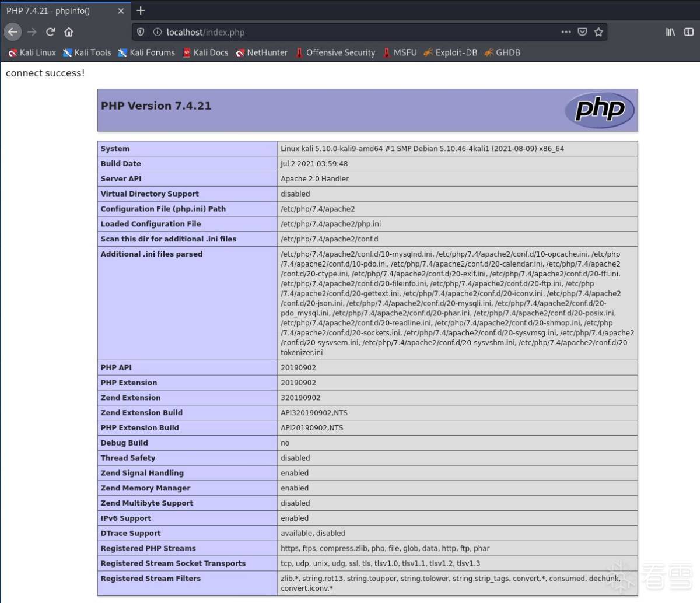Image resolution: width=700 pixels, height=603 pixels.
Task: Click the 'Registered PHP Streams' label
Action: pyautogui.click(x=148, y=549)
